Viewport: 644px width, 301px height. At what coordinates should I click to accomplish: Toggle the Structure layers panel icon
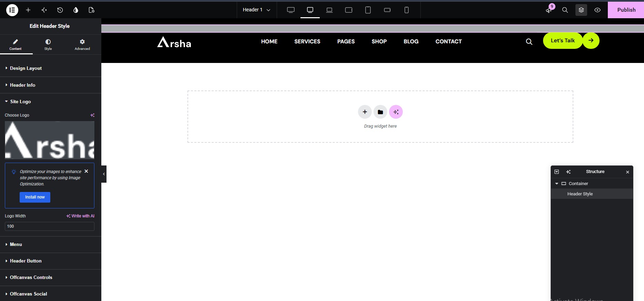(x=581, y=10)
